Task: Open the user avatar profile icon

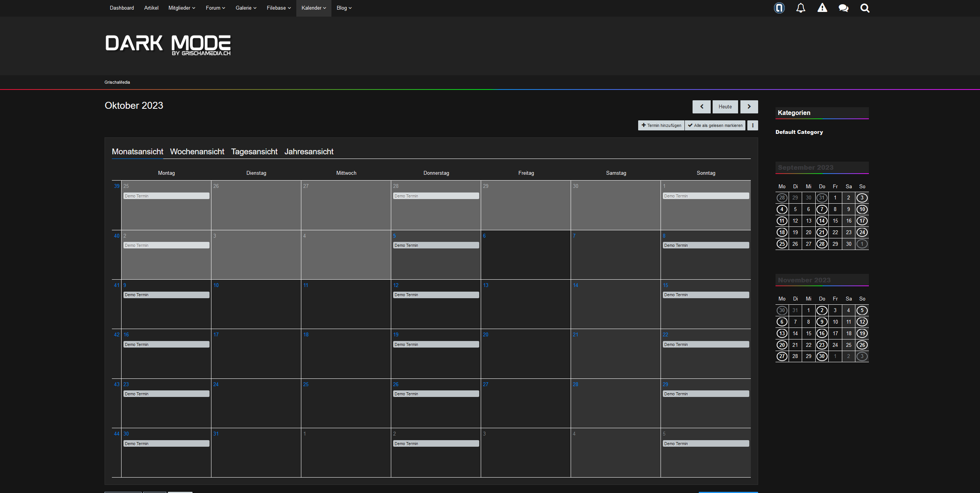Action: [779, 8]
